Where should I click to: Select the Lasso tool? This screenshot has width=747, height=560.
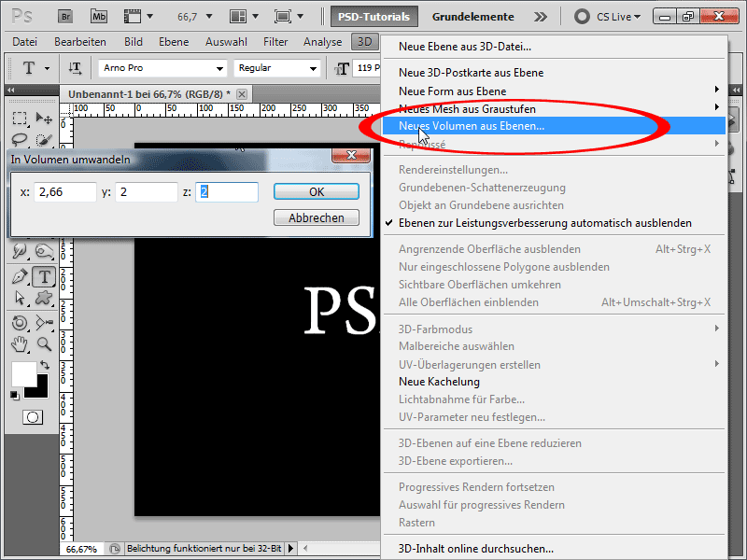pyautogui.click(x=20, y=140)
